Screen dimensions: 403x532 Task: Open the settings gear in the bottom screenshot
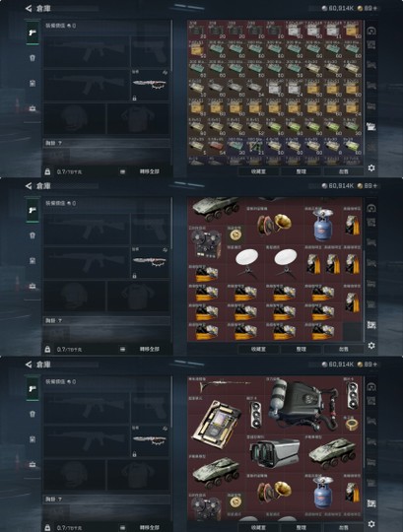(x=371, y=524)
